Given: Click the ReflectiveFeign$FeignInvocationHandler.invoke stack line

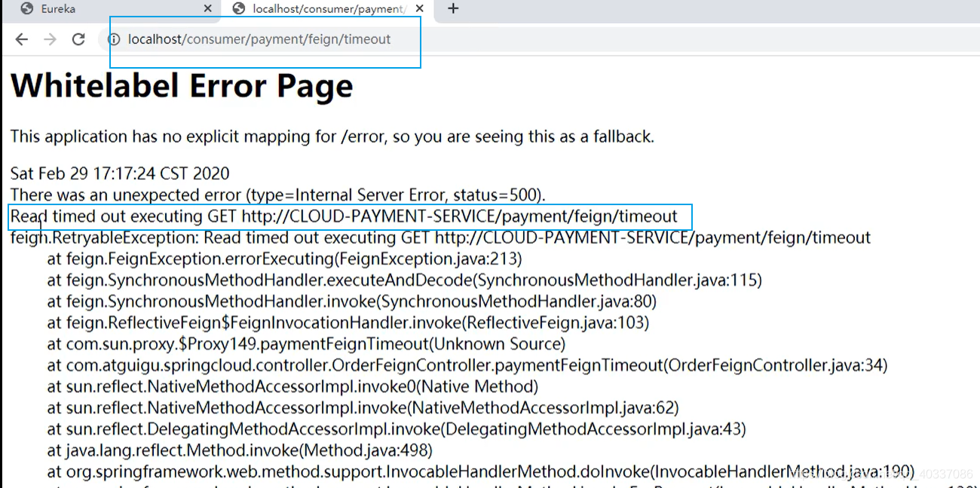Looking at the screenshot, I should point(348,323).
